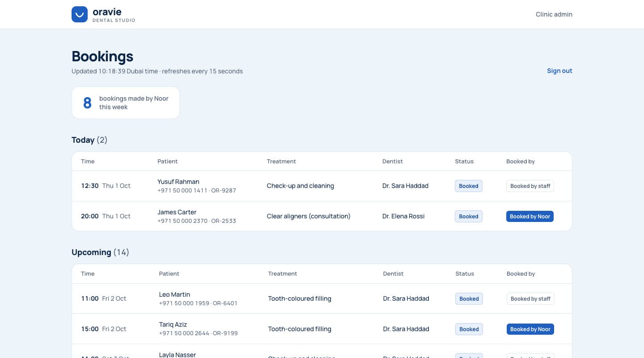Select patient name James Carter
Image resolution: width=644 pixels, height=358 pixels.
(177, 212)
